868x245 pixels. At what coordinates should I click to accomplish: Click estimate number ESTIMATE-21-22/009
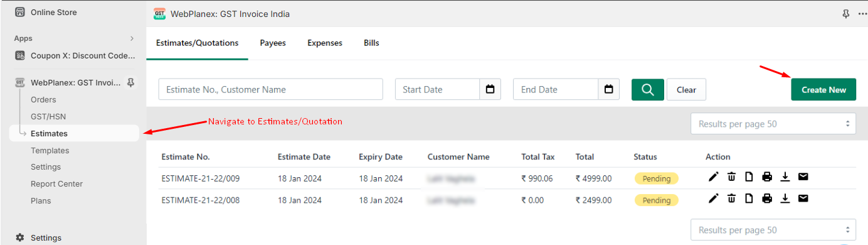201,178
